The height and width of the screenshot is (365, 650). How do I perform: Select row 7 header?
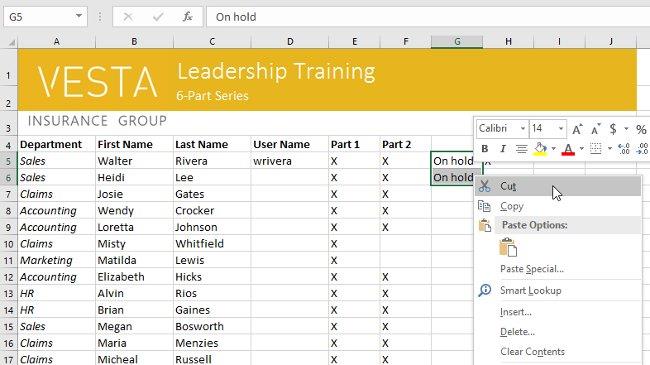click(8, 194)
